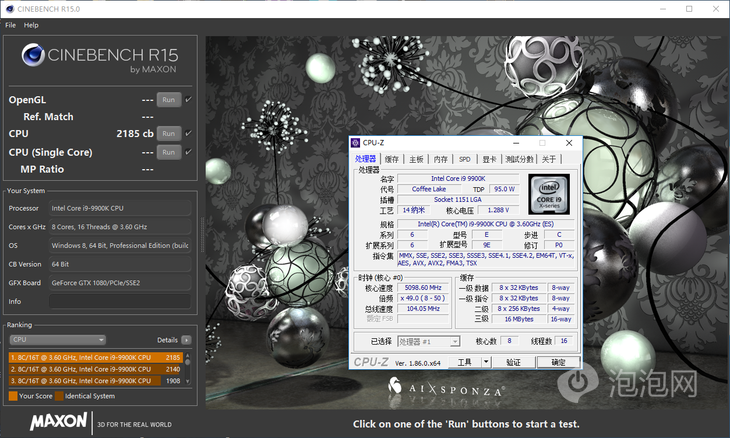Image resolution: width=730 pixels, height=438 pixels.
Task: Click the Cinebench title bar icon
Action: [10, 9]
